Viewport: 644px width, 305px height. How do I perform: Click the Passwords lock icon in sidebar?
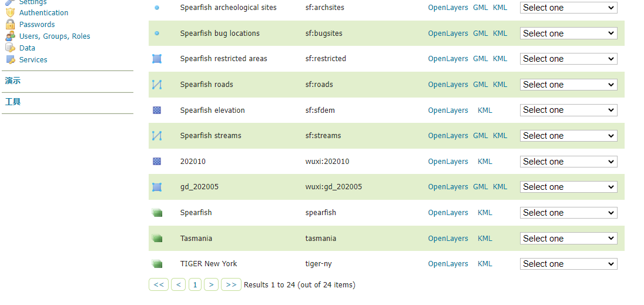coord(10,24)
